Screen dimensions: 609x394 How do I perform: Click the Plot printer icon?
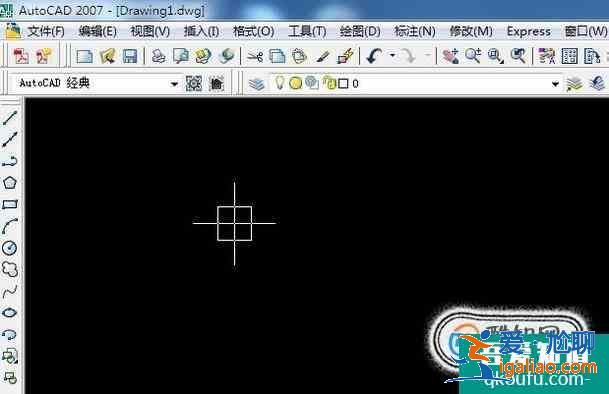point(158,57)
